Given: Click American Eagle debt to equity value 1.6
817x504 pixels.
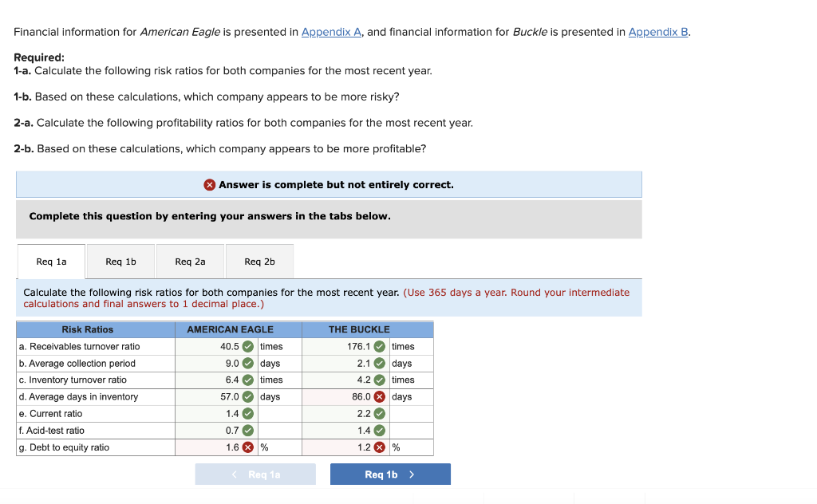Looking at the screenshot, I should [x=232, y=447].
